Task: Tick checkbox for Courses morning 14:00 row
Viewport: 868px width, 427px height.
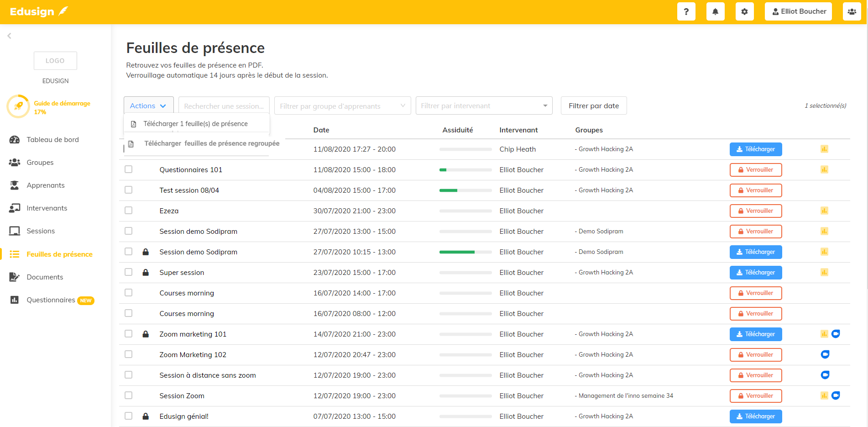Action: [x=129, y=293]
